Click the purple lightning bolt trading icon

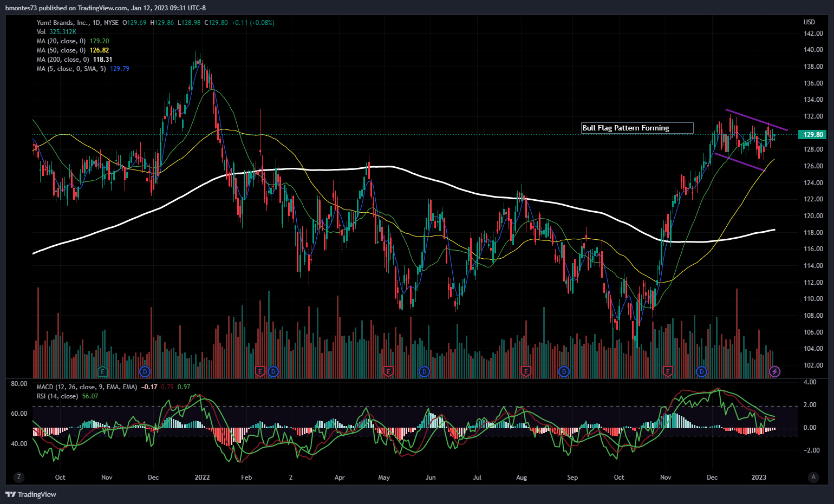point(774,372)
